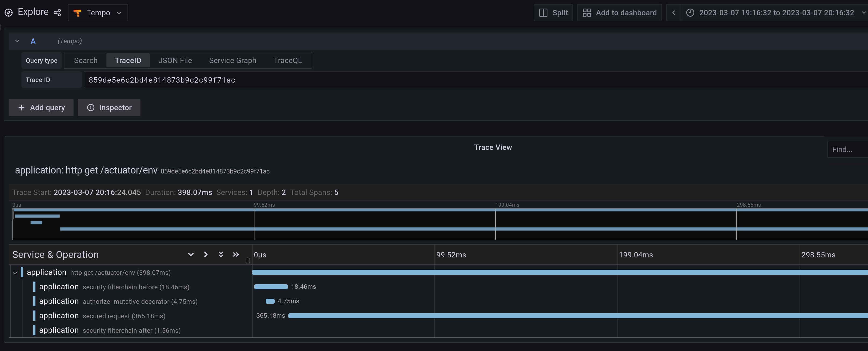
Task: Switch to the Search query type
Action: tap(86, 60)
